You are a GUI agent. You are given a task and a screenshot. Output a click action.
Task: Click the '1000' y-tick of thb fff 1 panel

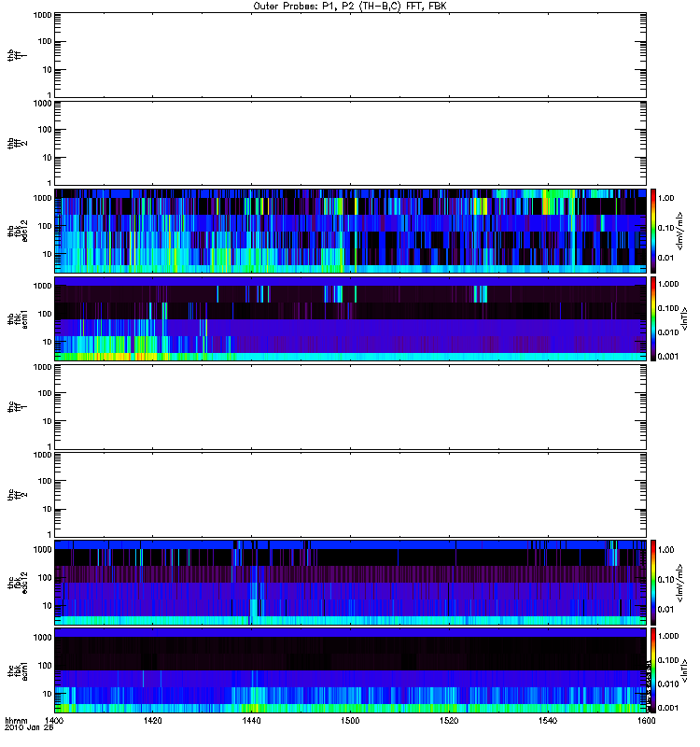pyautogui.click(x=42, y=15)
